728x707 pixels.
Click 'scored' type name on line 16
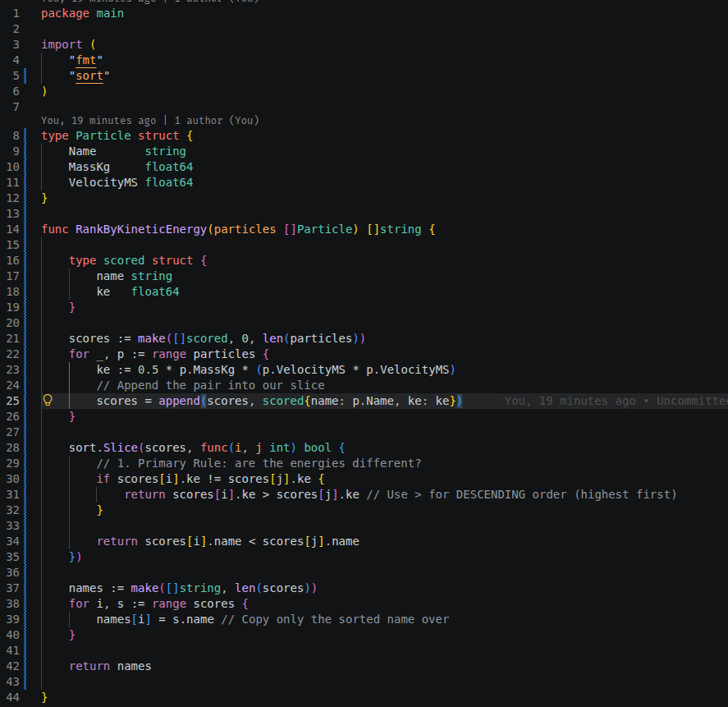(x=124, y=260)
